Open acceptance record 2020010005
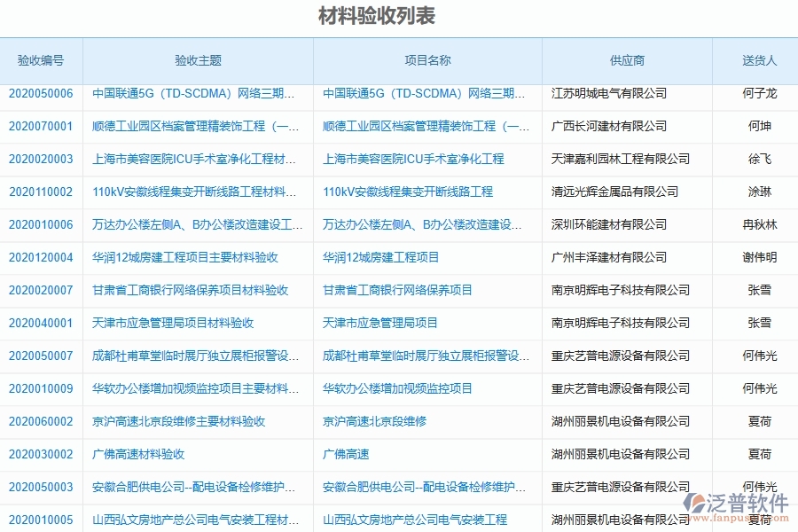 coord(40,520)
